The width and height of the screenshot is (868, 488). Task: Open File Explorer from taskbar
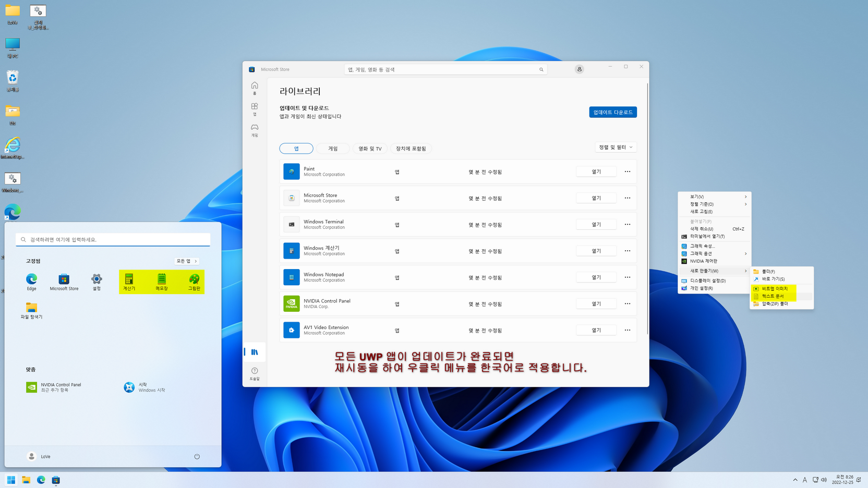point(26,480)
